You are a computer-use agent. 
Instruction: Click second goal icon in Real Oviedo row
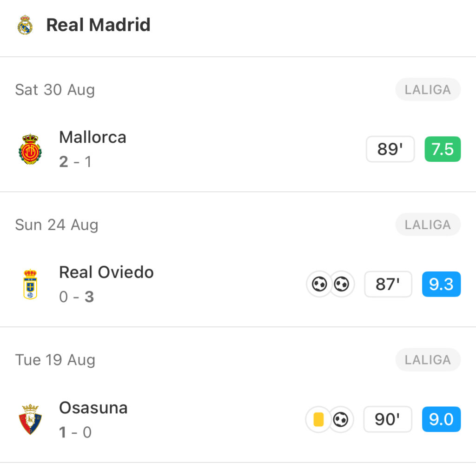point(341,284)
